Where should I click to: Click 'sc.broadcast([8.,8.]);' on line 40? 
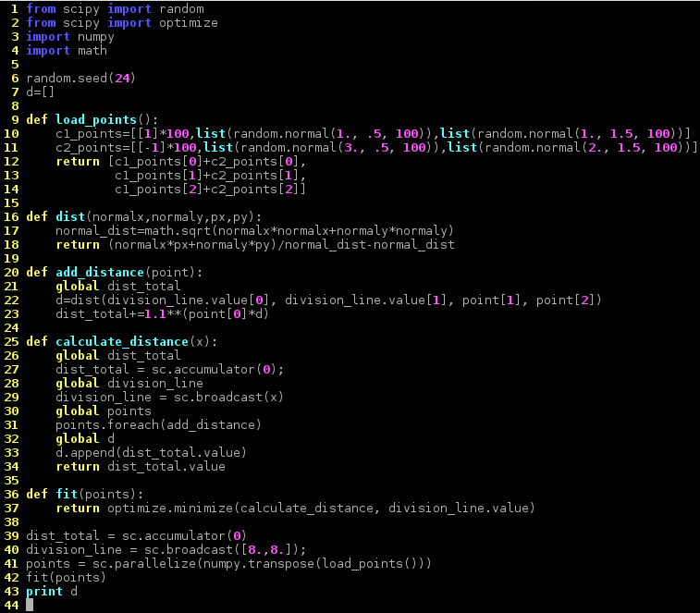[226, 549]
